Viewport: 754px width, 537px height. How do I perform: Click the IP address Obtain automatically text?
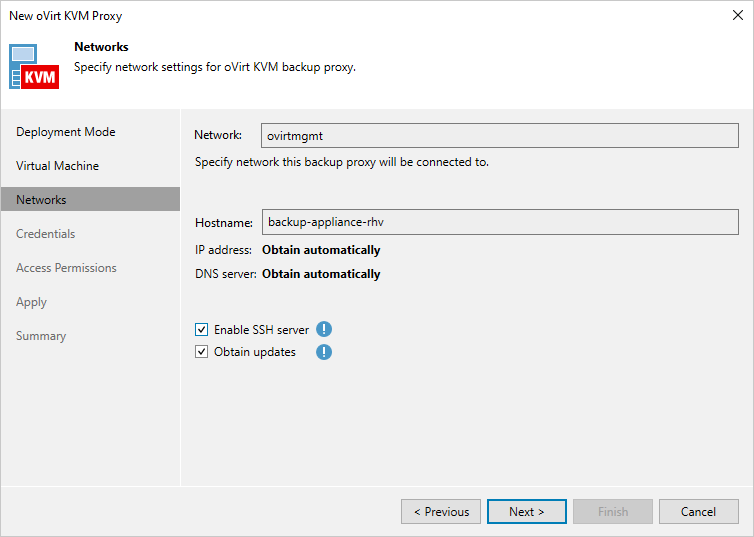[x=321, y=250]
